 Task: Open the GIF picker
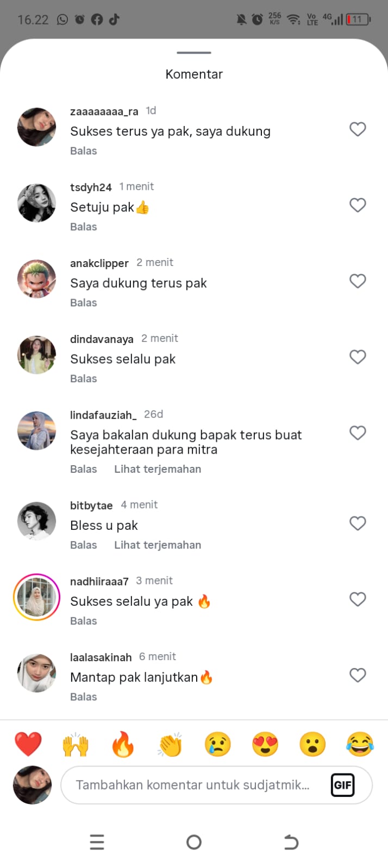(x=342, y=785)
